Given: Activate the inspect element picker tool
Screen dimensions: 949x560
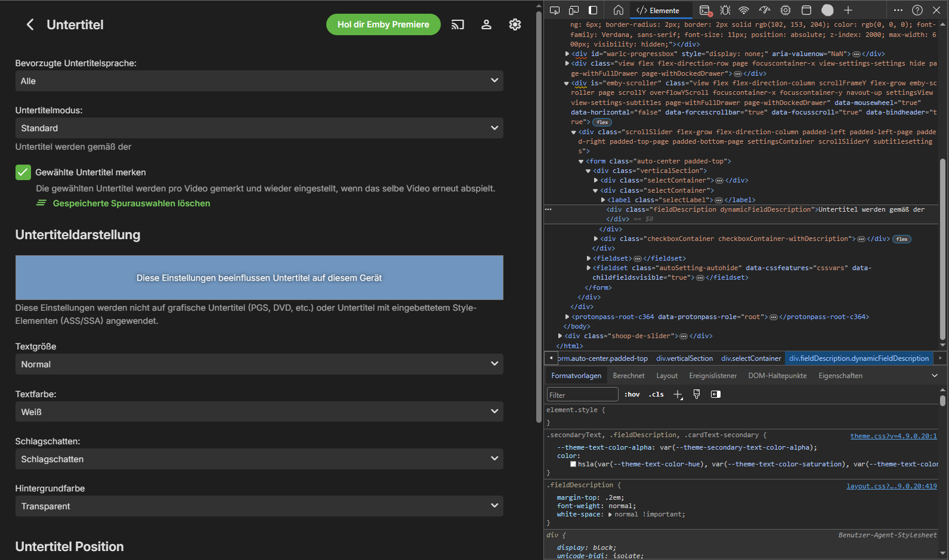Looking at the screenshot, I should [x=555, y=10].
